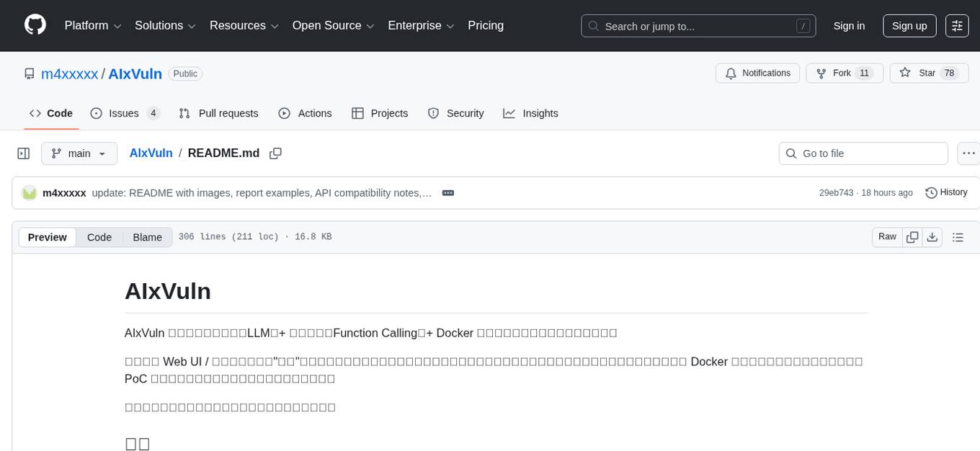This screenshot has width=980, height=451.
Task: Open the file outline menu
Action: [958, 236]
